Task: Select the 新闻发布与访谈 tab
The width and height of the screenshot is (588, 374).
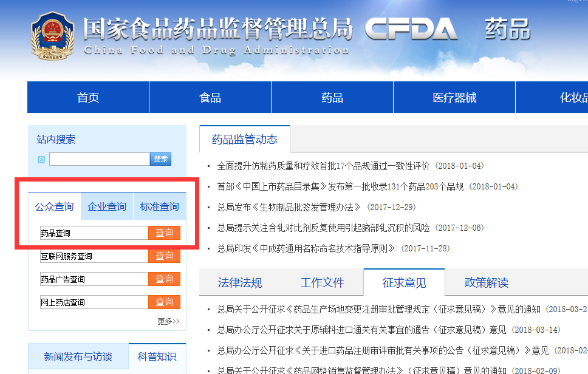Action: pyautogui.click(x=78, y=356)
